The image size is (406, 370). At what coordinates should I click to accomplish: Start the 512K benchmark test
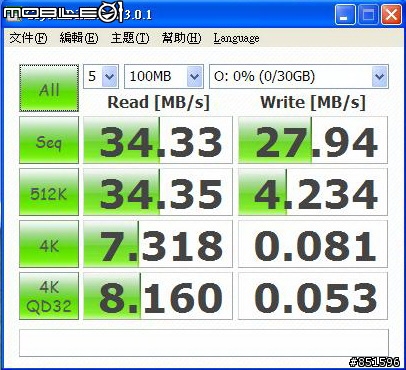tap(49, 192)
